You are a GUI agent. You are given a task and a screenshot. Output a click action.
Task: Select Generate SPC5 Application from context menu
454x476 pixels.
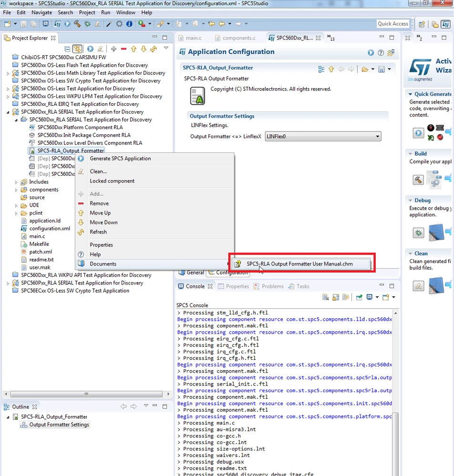pos(120,159)
